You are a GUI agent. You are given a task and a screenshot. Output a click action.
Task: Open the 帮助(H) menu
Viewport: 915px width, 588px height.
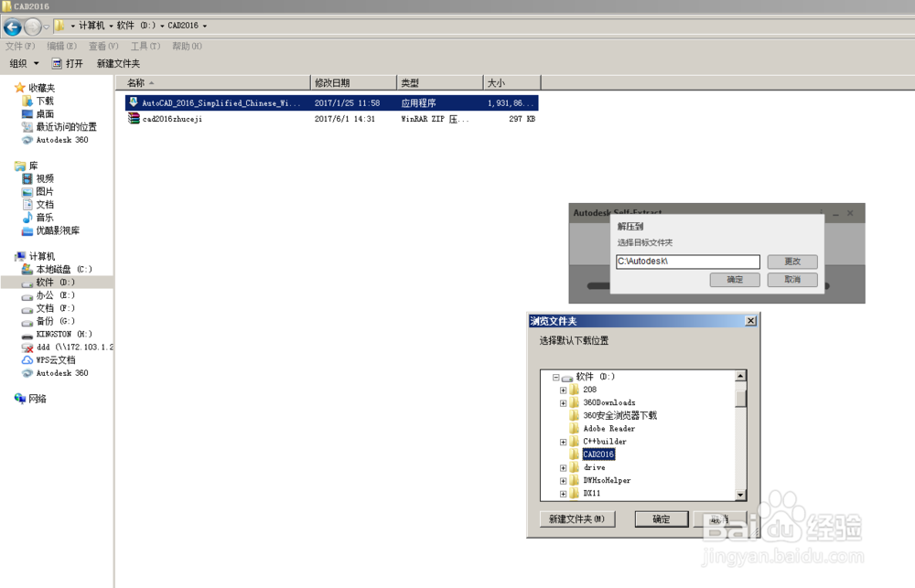[187, 46]
